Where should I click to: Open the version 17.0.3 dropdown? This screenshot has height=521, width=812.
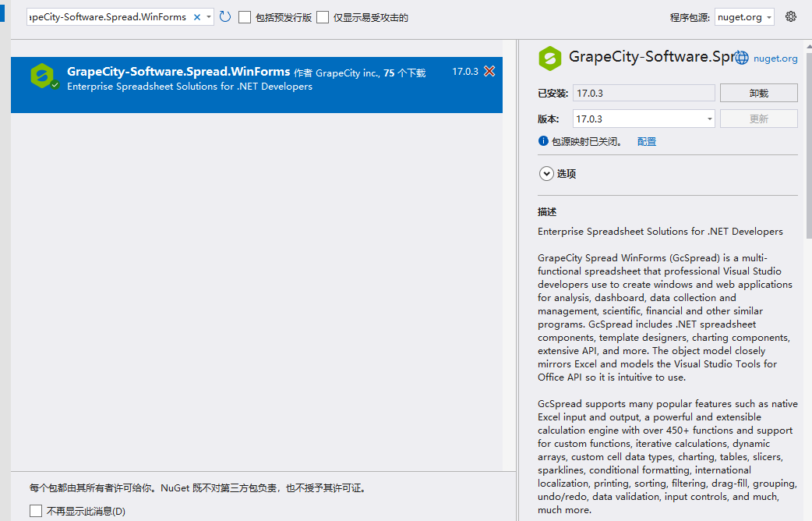point(709,119)
